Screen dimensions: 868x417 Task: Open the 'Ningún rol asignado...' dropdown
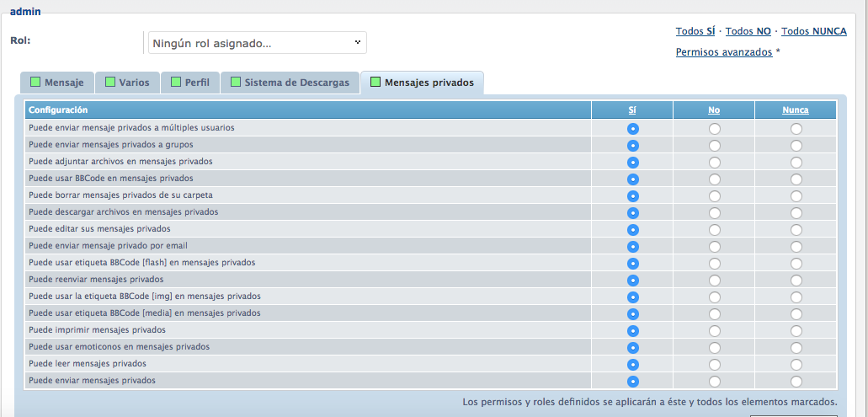[257, 42]
